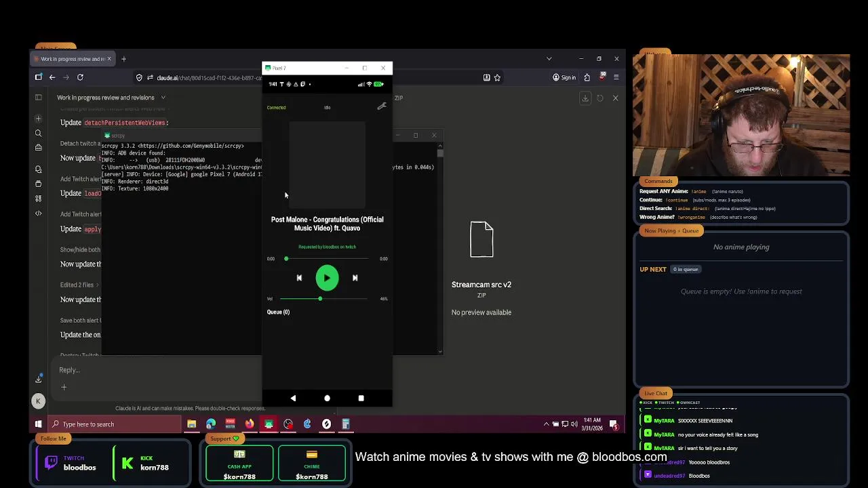This screenshot has height=488, width=868.
Task: Click the CHIME $korn788 support card
Action: 312,464
